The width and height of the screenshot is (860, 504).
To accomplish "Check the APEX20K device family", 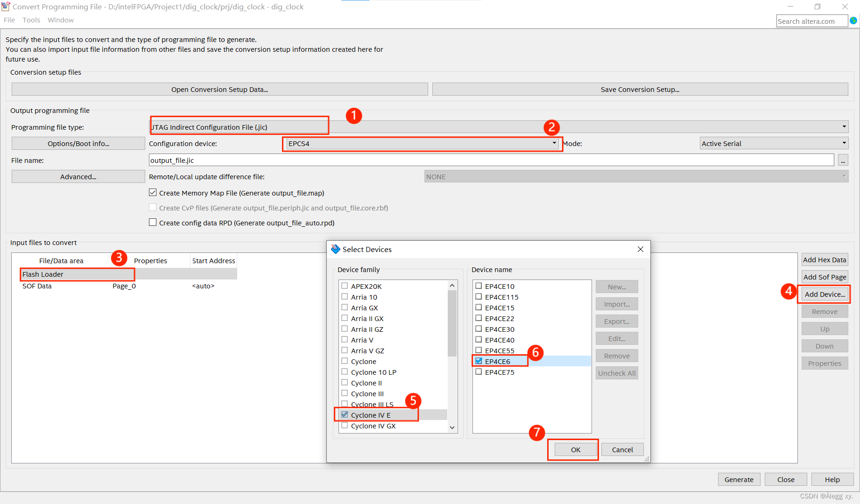I will pos(345,286).
